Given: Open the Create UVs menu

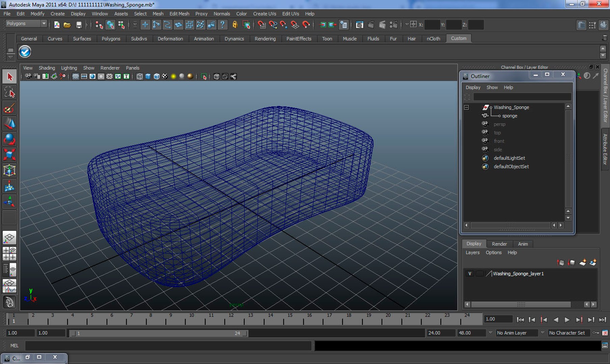Looking at the screenshot, I should (265, 14).
